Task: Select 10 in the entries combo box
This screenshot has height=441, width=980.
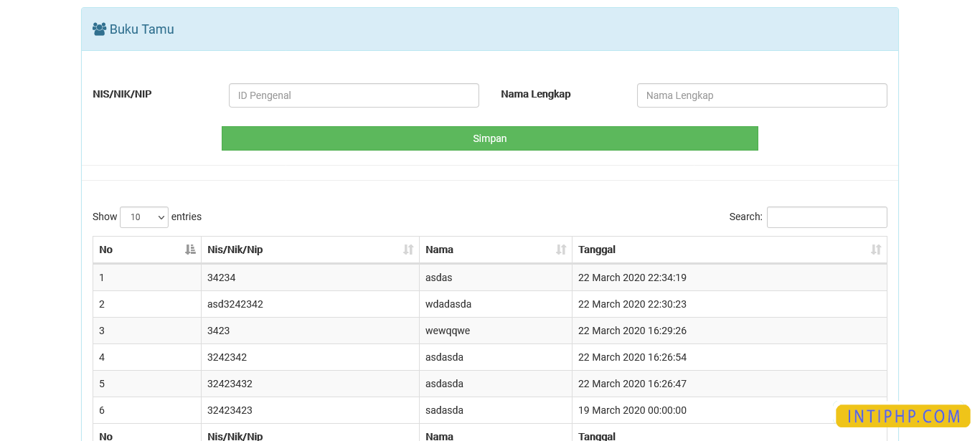Action: 143,217
